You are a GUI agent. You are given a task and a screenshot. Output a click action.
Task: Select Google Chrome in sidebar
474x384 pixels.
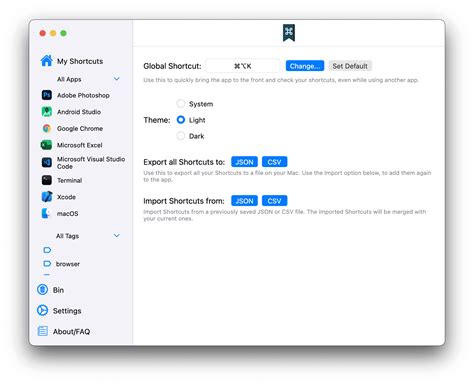click(x=80, y=129)
